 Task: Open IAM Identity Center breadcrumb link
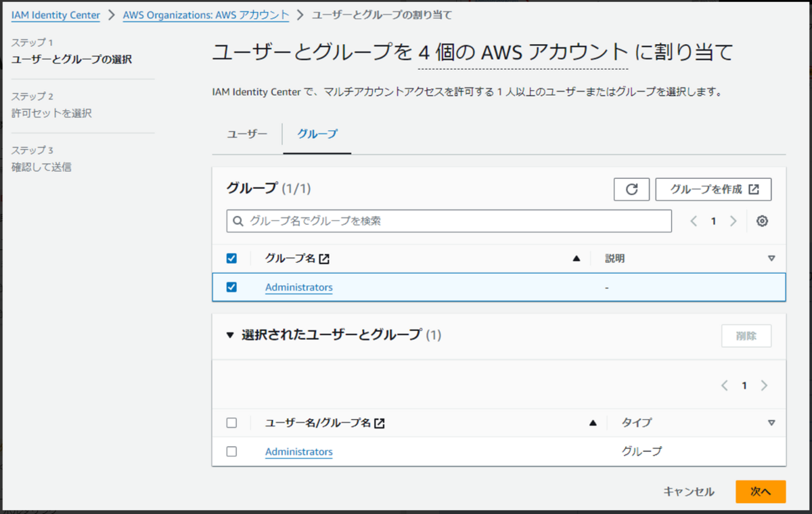55,15
